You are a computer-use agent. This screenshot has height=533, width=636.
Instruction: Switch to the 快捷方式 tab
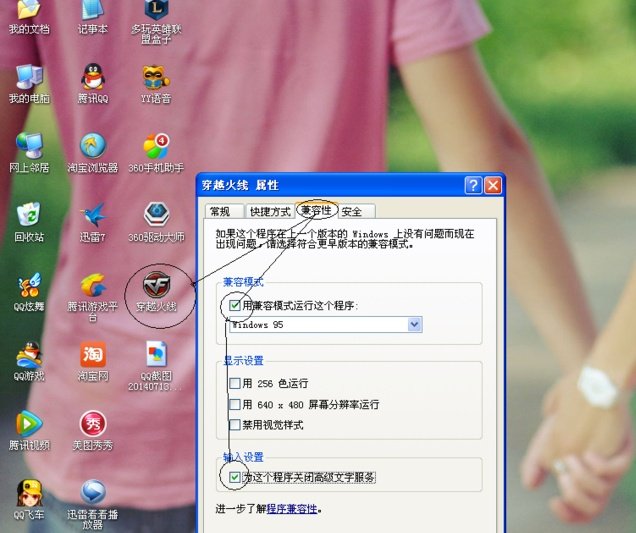269,211
